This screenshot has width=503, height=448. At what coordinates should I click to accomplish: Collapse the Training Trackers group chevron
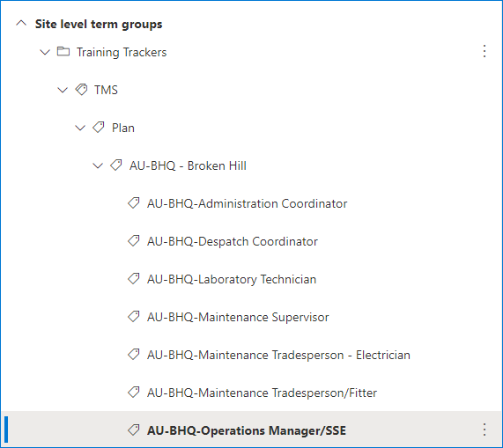pyautogui.click(x=45, y=52)
